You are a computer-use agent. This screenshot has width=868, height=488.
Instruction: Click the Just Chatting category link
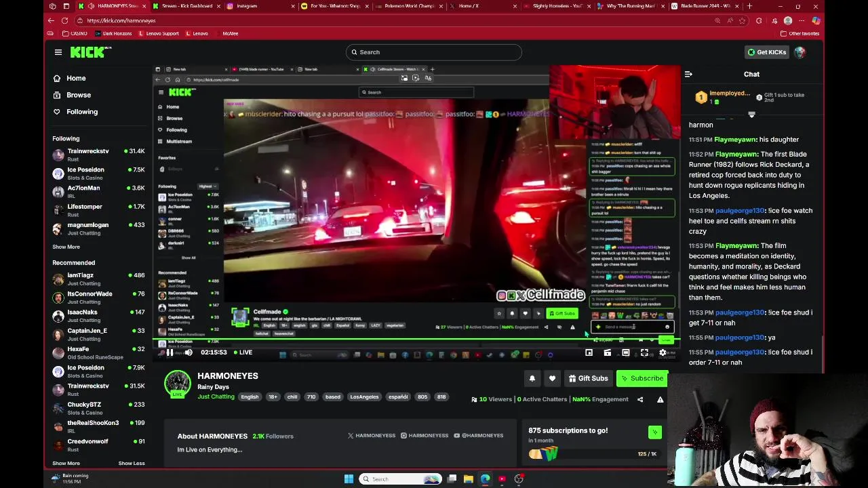click(216, 396)
